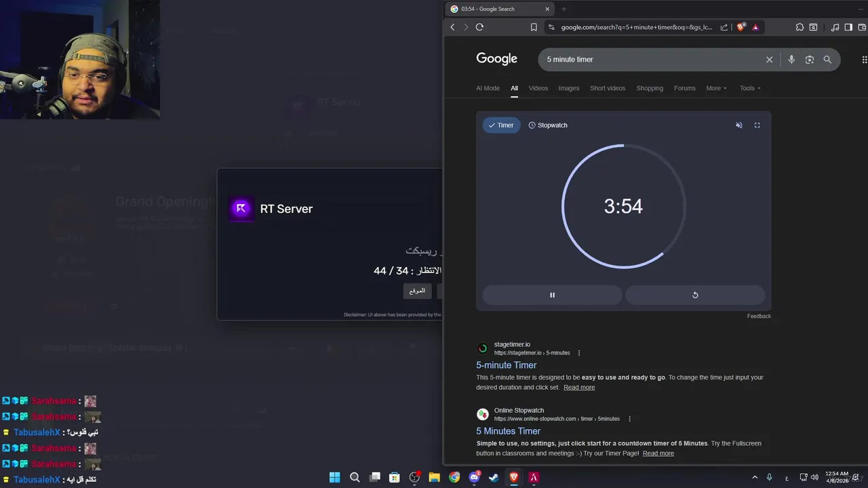Image resolution: width=868 pixels, height=488 pixels.
Task: Click the taskbar microphone indicator
Action: coord(769,477)
